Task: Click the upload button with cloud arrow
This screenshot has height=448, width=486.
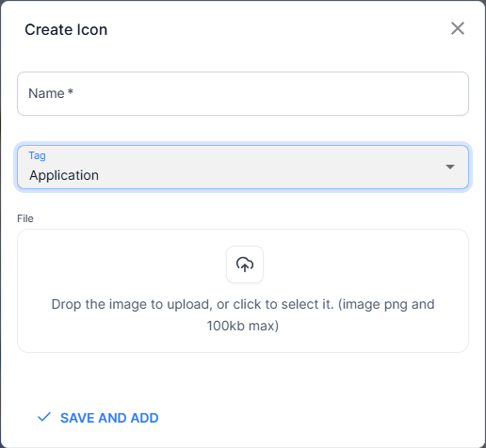Action: [x=245, y=264]
